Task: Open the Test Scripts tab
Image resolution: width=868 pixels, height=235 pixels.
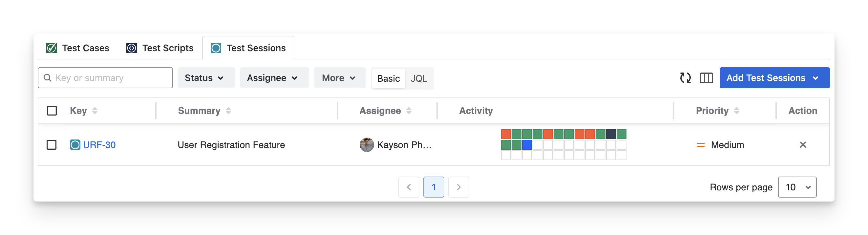Action: (x=160, y=48)
